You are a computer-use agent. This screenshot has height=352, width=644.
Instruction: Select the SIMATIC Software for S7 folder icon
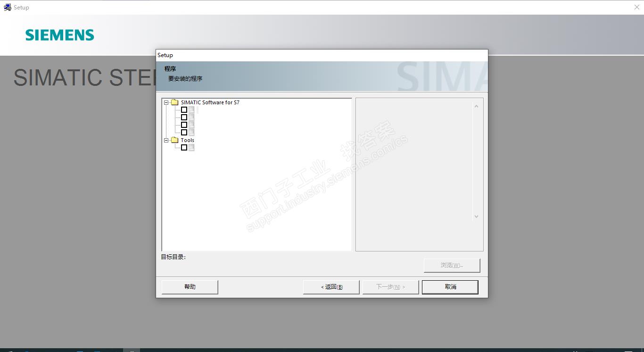pos(174,102)
